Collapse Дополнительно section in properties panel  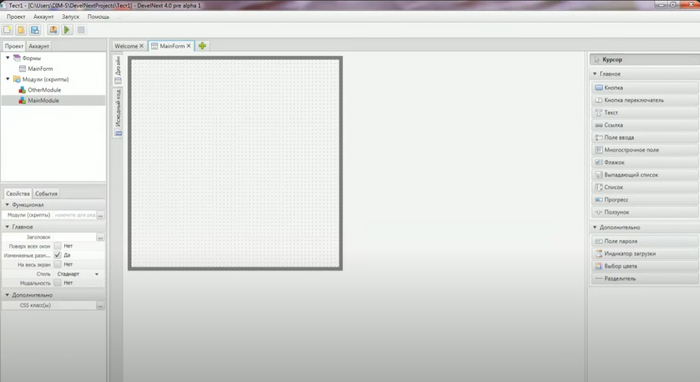point(7,295)
